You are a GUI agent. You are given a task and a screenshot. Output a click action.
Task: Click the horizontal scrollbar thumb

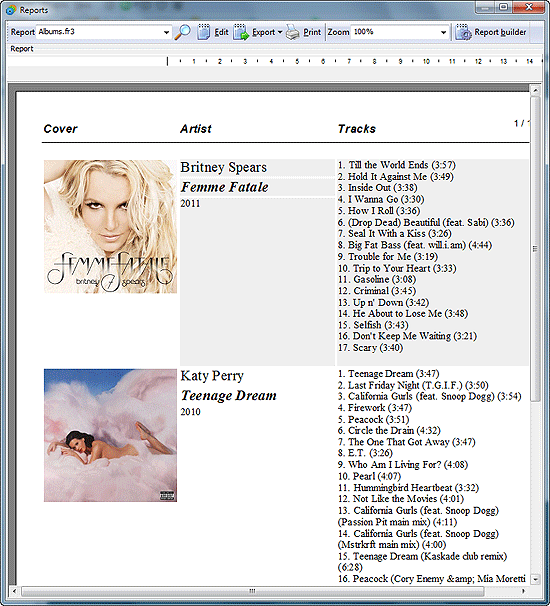tap(252, 591)
